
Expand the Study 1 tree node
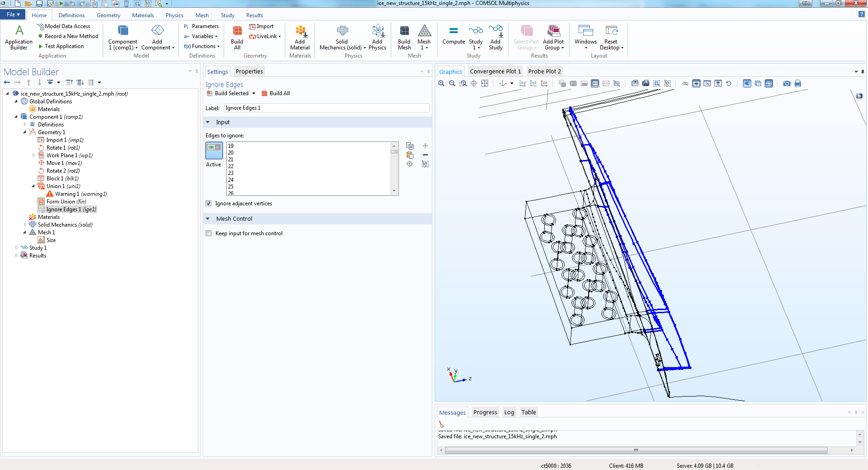16,248
